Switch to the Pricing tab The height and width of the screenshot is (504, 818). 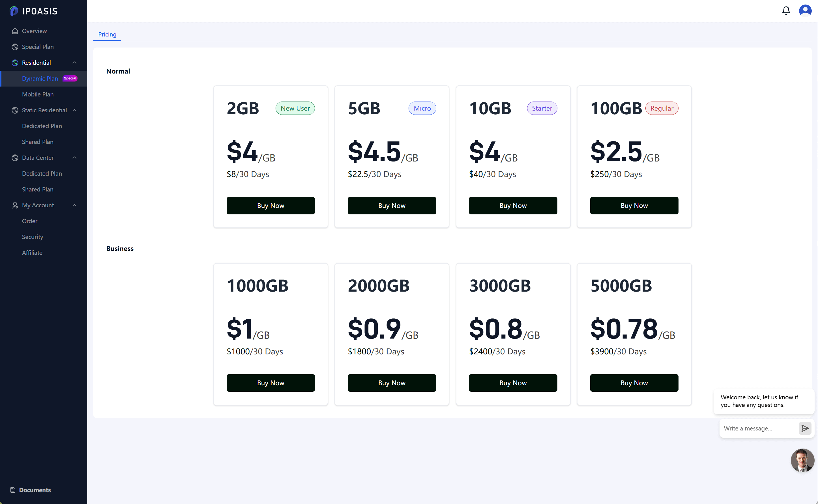pos(107,34)
